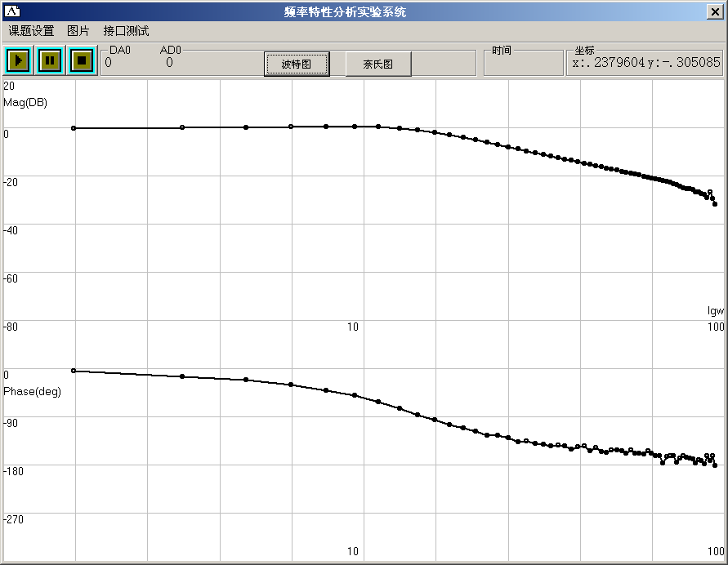Click the last data point on the magnitude curve
Screen dimensions: 728x565
[x=715, y=204]
